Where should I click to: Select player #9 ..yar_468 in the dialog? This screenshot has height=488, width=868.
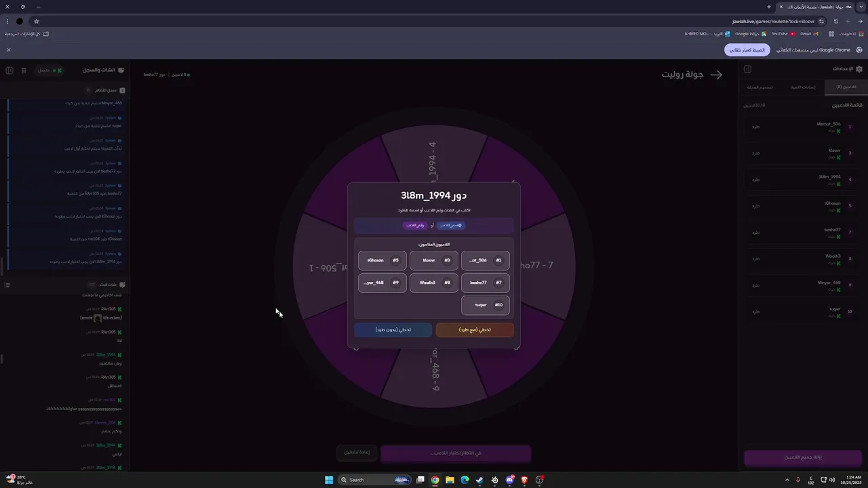(382, 283)
